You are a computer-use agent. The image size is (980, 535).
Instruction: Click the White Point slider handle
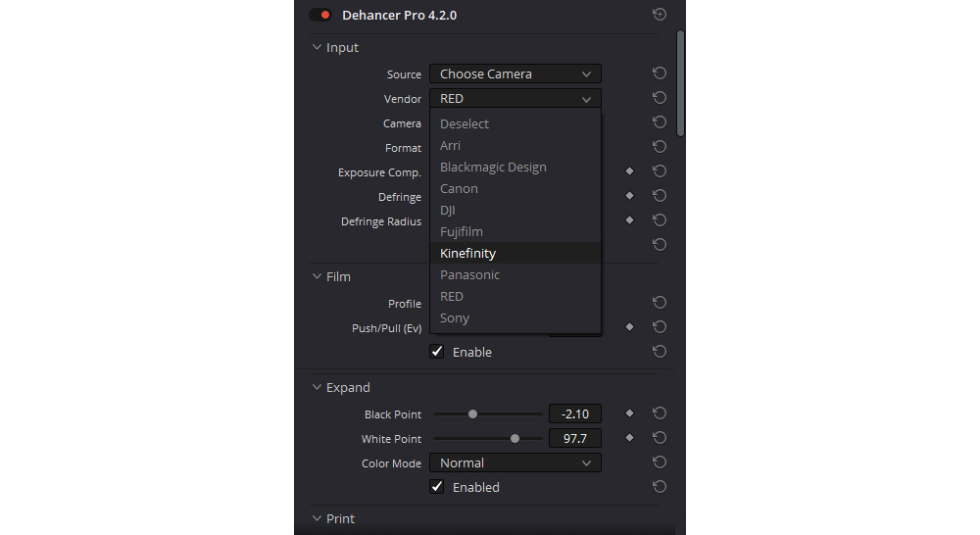click(x=515, y=439)
